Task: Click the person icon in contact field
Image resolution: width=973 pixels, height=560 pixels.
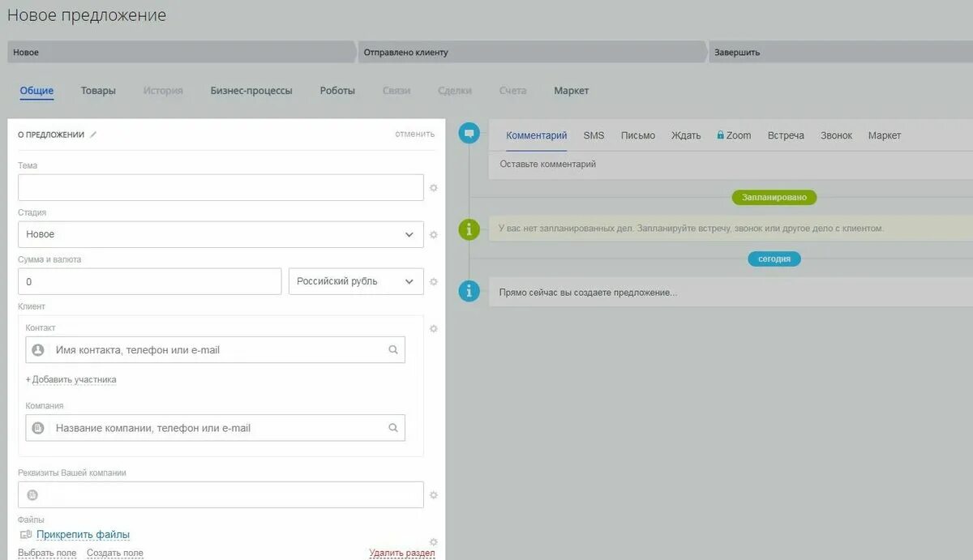Action: click(37, 350)
